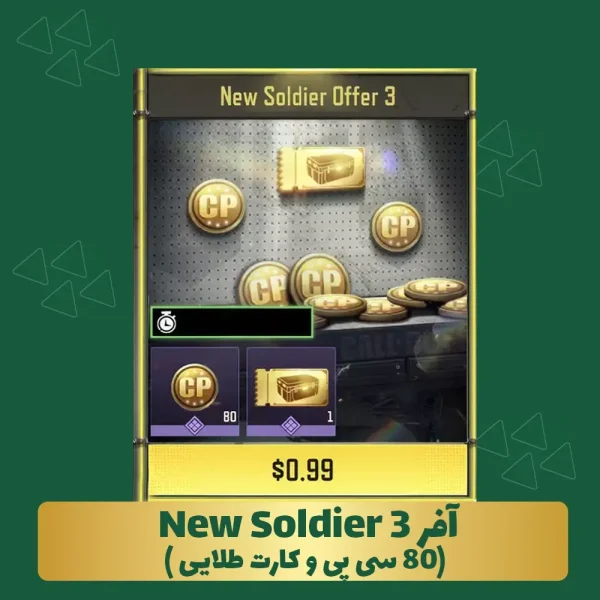The height and width of the screenshot is (600, 600).
Task: Click the $0.99 price button
Action: (x=302, y=470)
